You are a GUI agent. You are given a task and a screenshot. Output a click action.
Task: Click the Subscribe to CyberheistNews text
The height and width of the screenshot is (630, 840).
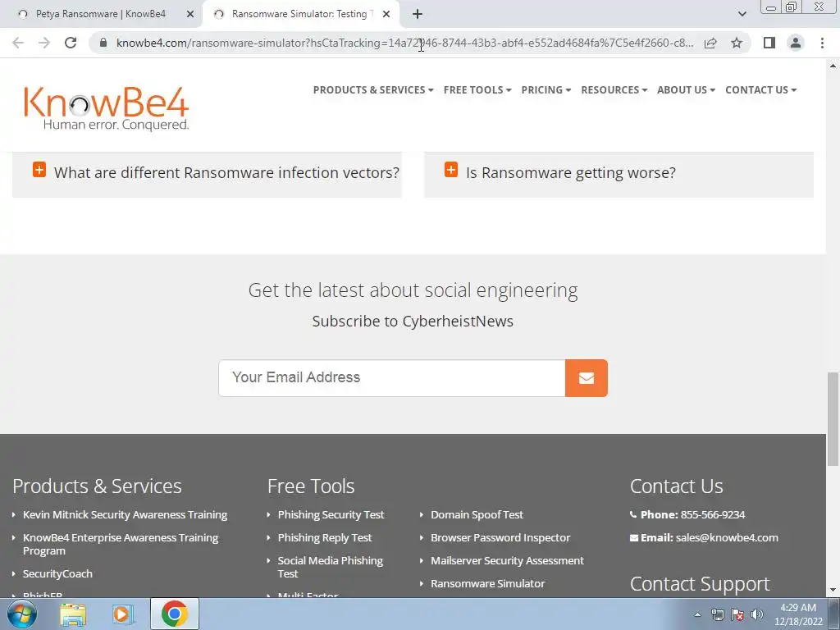tap(413, 322)
